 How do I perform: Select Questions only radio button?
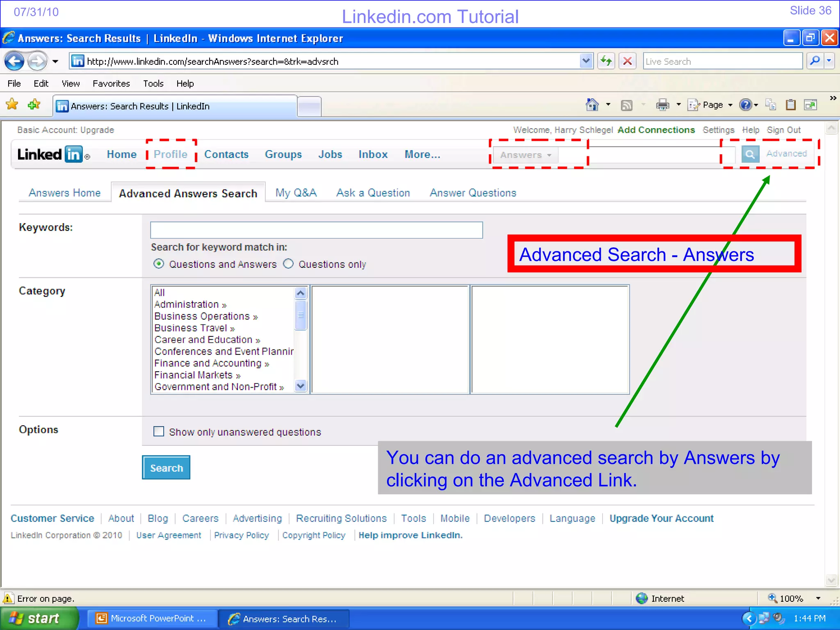coord(288,264)
